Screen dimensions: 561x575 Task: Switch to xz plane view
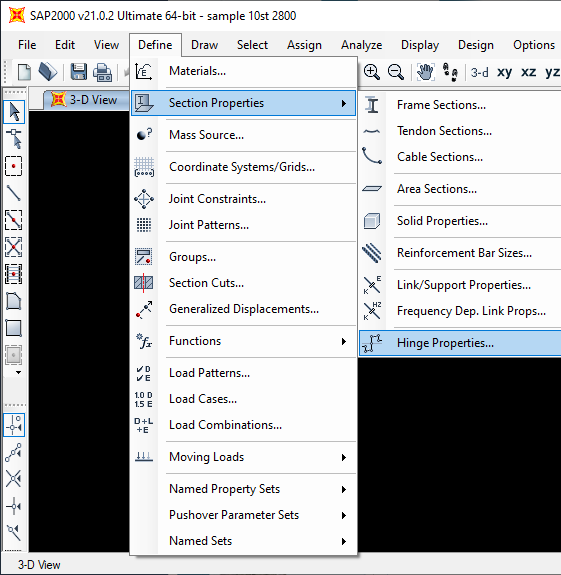528,72
